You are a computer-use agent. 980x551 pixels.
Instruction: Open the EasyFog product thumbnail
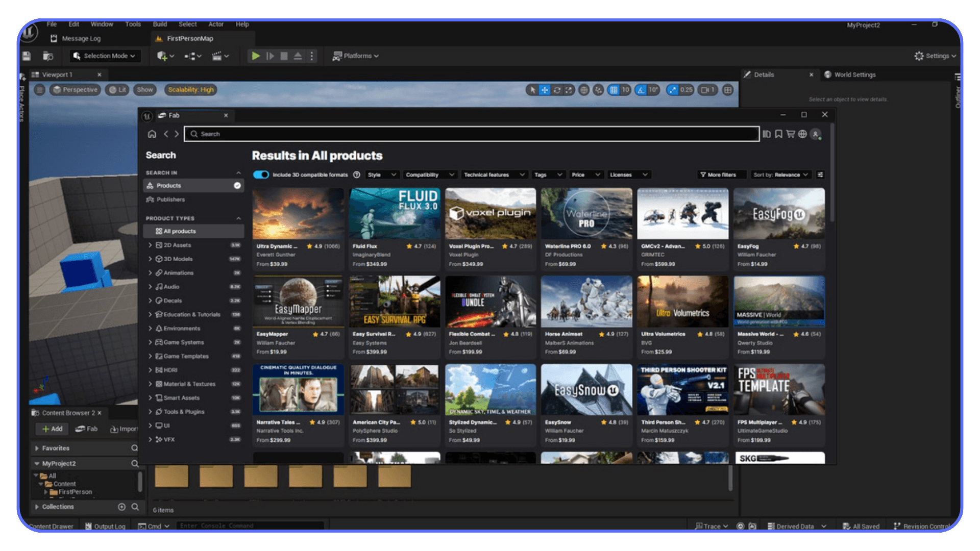pos(779,214)
